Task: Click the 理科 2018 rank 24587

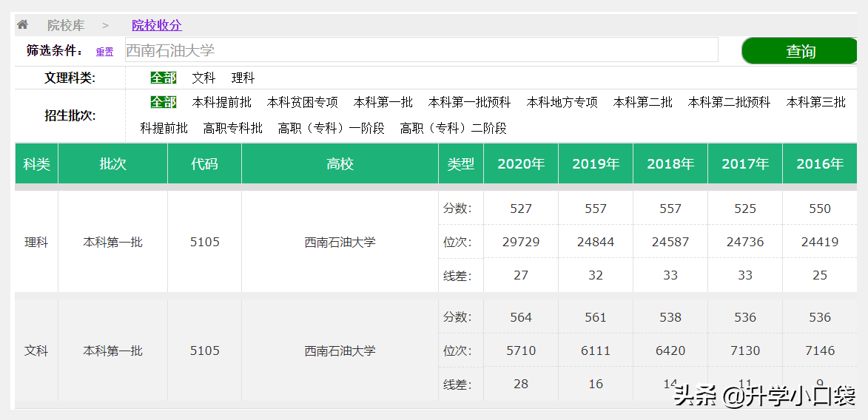Action: (670, 242)
